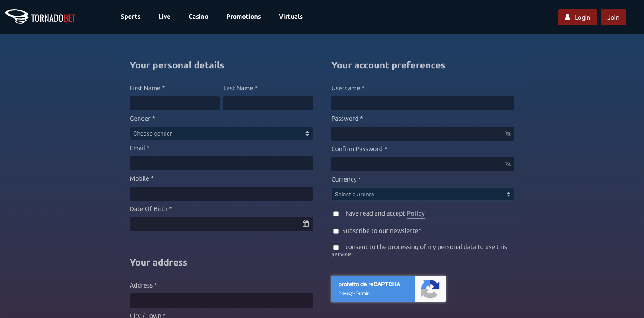Go to the Sports section
The width and height of the screenshot is (644, 318).
click(131, 17)
